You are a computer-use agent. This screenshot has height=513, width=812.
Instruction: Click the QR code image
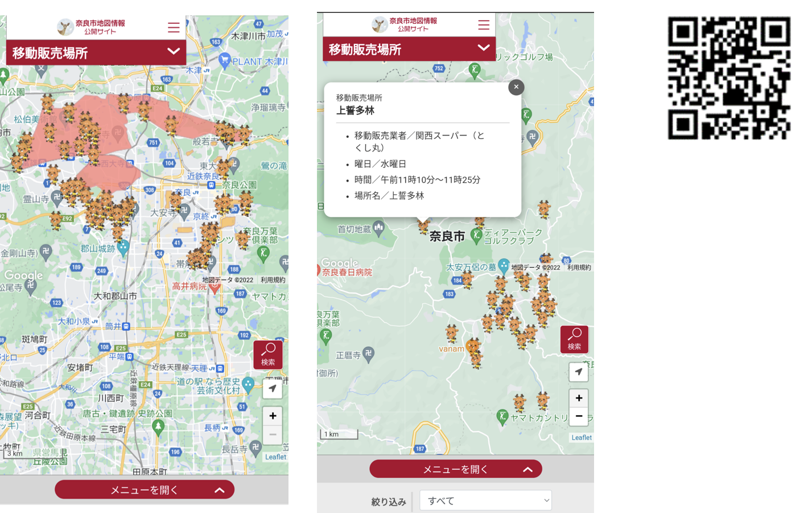[729, 78]
